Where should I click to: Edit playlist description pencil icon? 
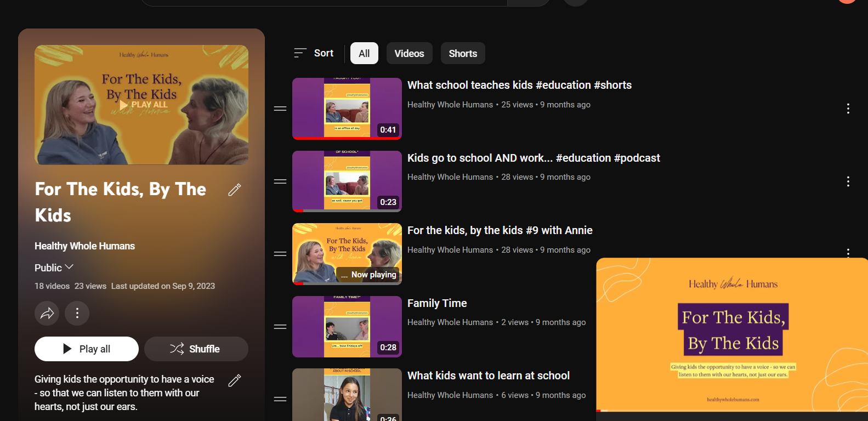pyautogui.click(x=235, y=380)
